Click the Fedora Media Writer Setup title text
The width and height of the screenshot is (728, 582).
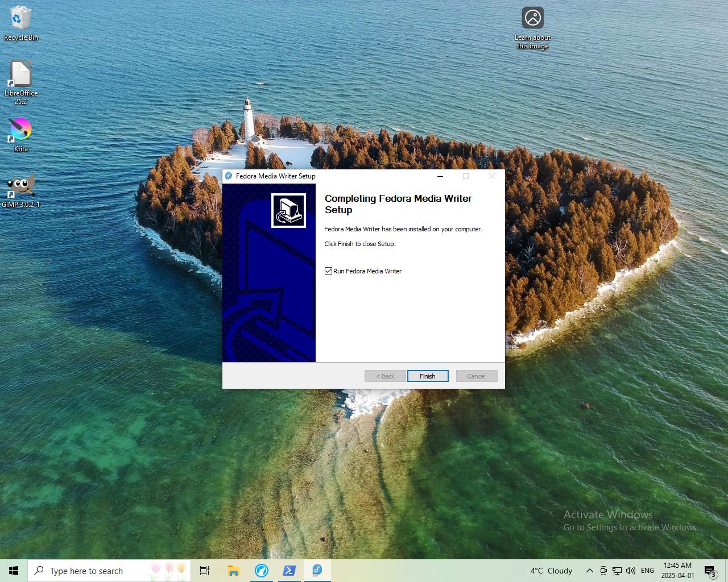(276, 176)
